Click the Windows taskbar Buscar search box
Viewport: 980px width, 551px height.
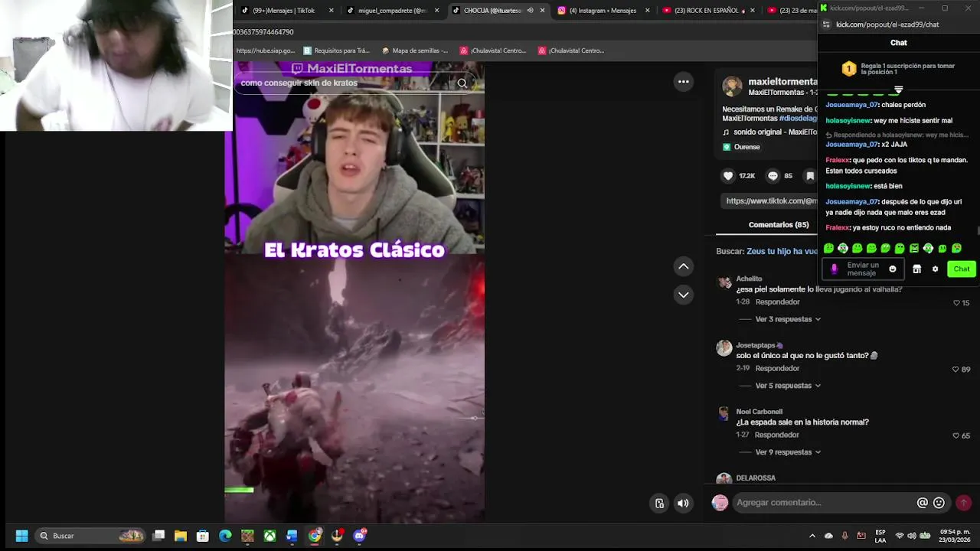coord(90,536)
